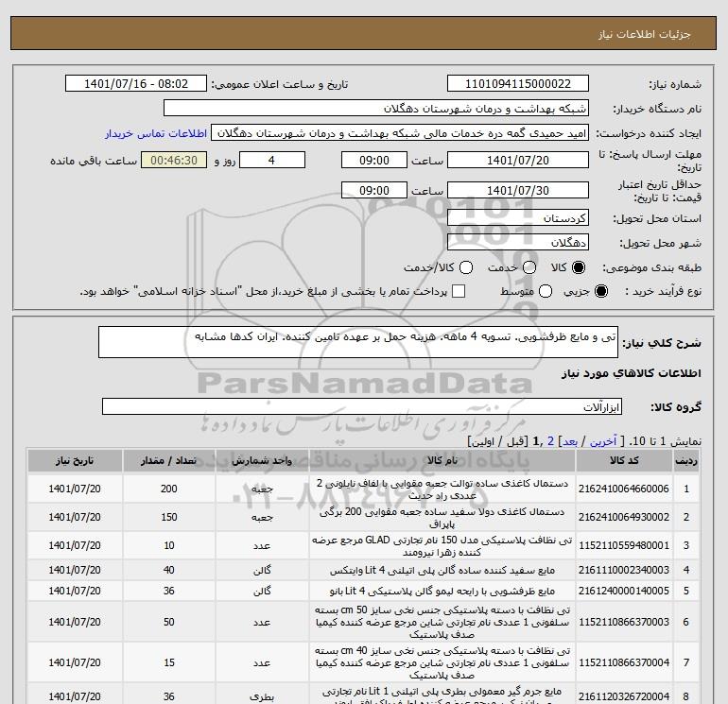Click the واحد شمارش column header

pos(262,461)
